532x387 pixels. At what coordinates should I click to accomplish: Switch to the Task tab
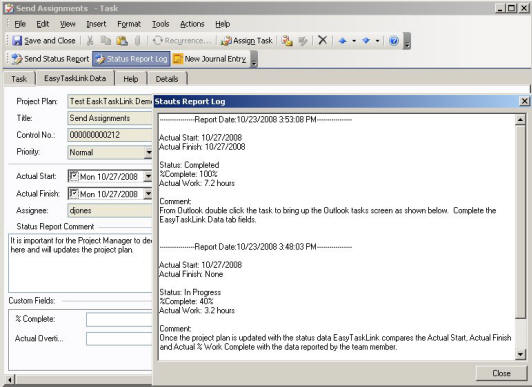coord(19,79)
